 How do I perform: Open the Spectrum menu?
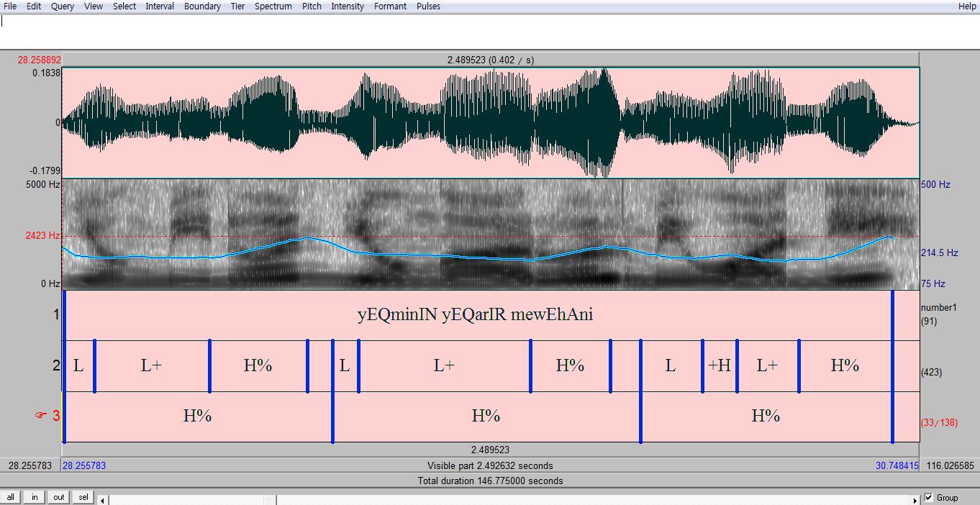click(273, 6)
